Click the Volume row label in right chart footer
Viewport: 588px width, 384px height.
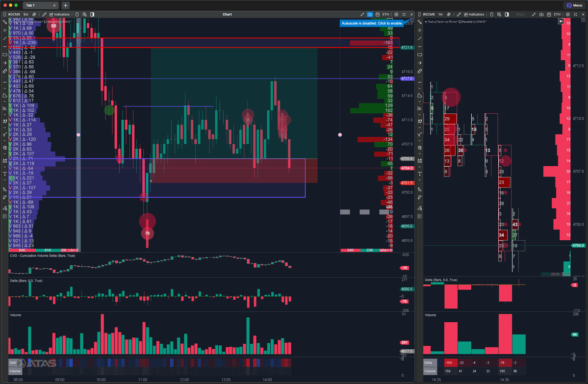click(430, 371)
